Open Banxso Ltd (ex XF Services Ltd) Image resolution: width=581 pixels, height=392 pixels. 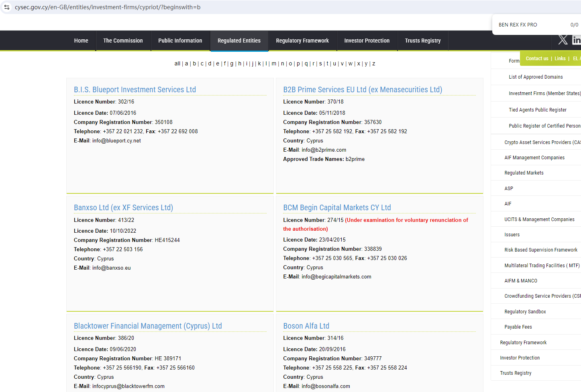tap(123, 207)
